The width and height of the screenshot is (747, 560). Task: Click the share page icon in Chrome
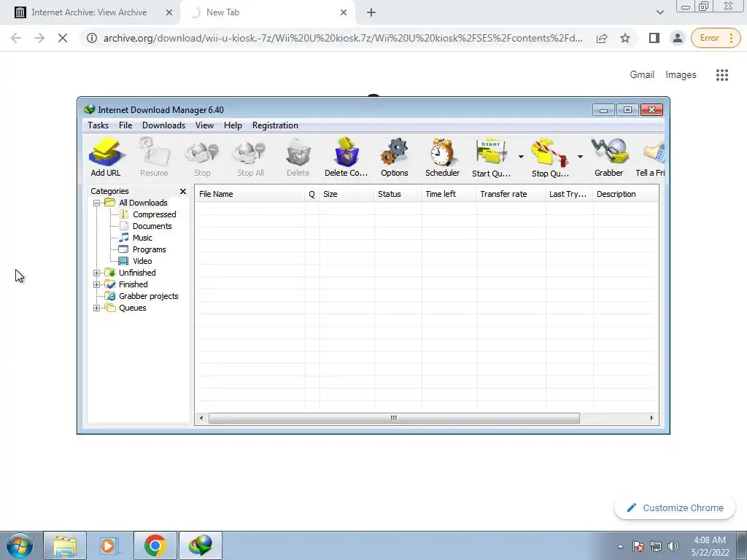coord(602,38)
